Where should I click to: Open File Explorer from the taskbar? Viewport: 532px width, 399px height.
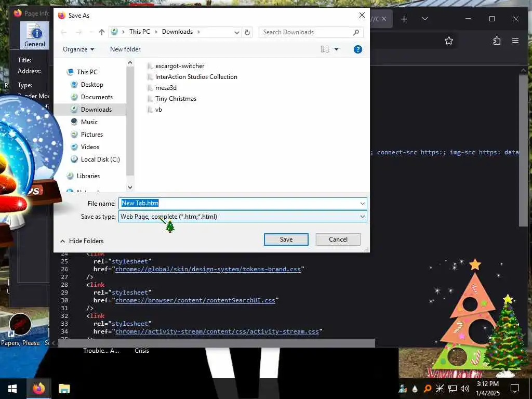click(64, 389)
